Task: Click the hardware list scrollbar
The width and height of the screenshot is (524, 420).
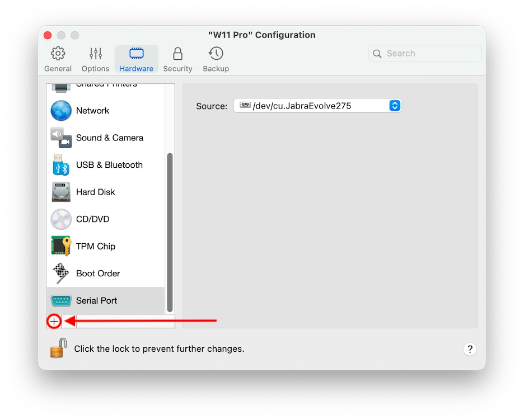Action: 170,232
